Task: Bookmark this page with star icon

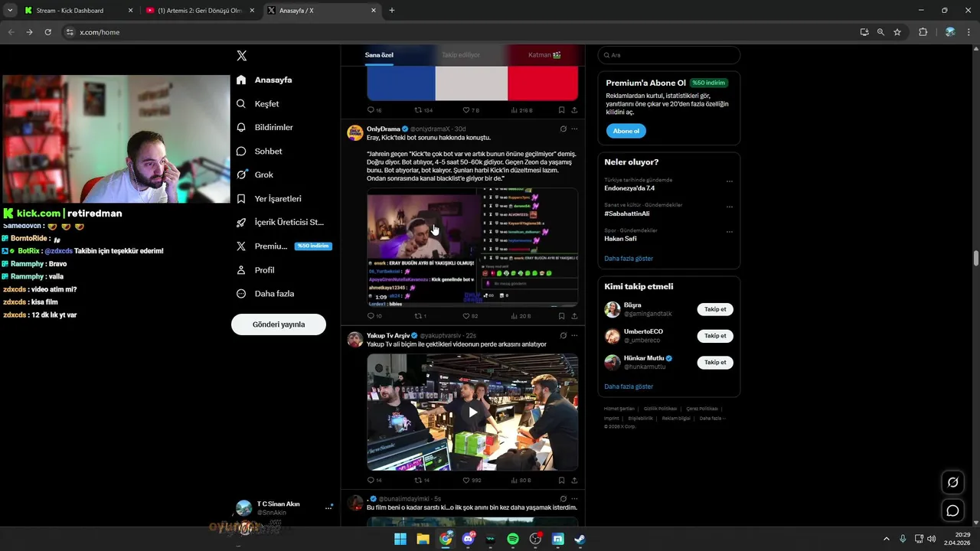Action: coord(897,32)
